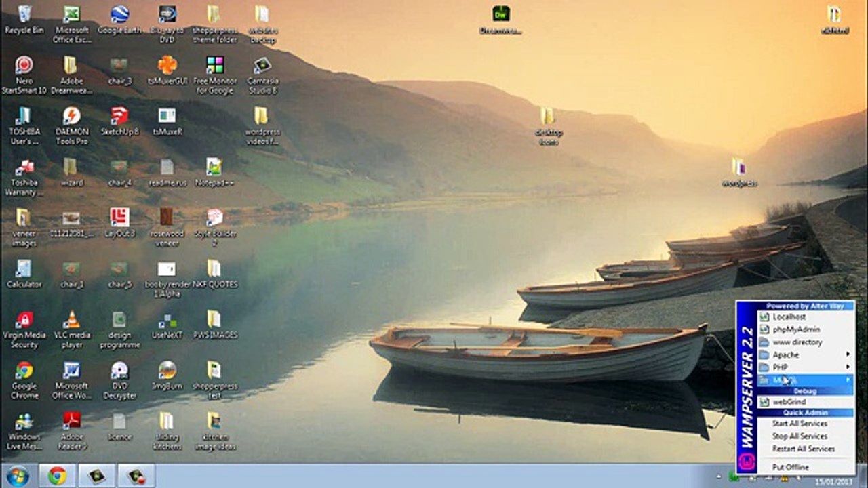Open phpMyAdmin from the WampServer menu

tap(805, 329)
